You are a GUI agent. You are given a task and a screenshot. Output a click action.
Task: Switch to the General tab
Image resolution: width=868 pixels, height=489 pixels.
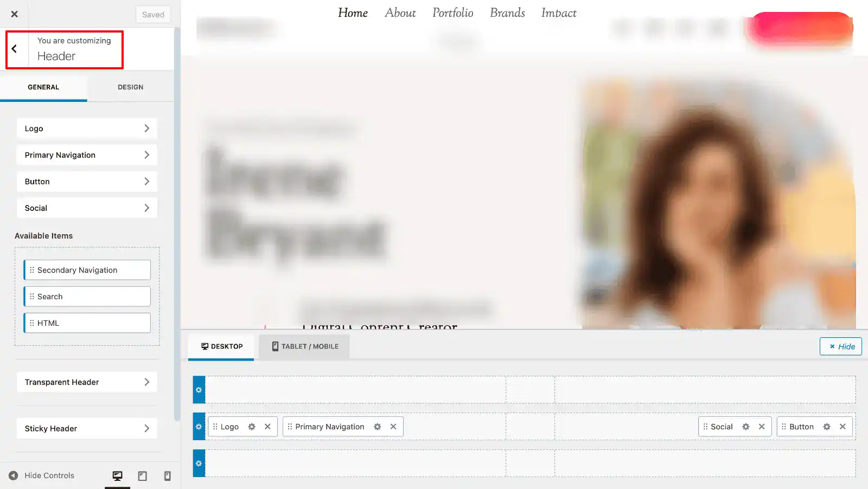(43, 87)
